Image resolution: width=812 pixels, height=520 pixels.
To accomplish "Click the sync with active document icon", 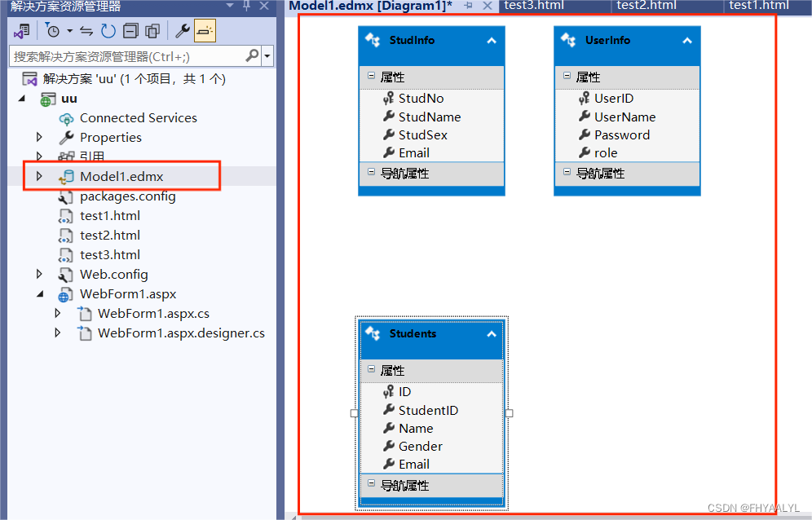I will (x=86, y=31).
